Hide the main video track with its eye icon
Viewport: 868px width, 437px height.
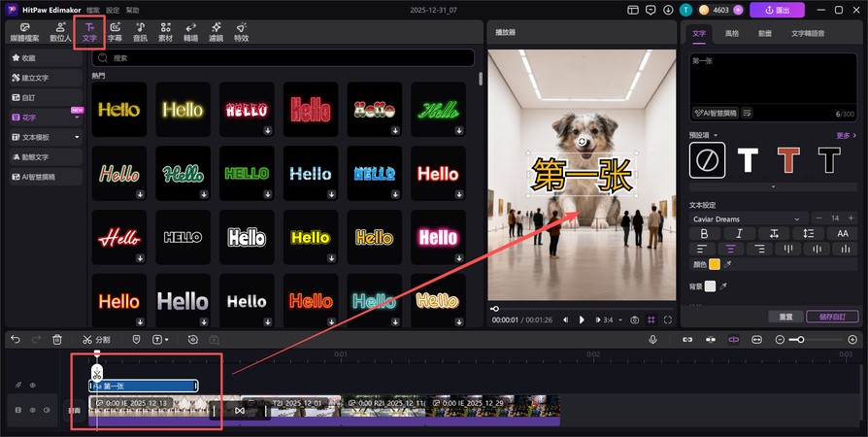click(33, 411)
